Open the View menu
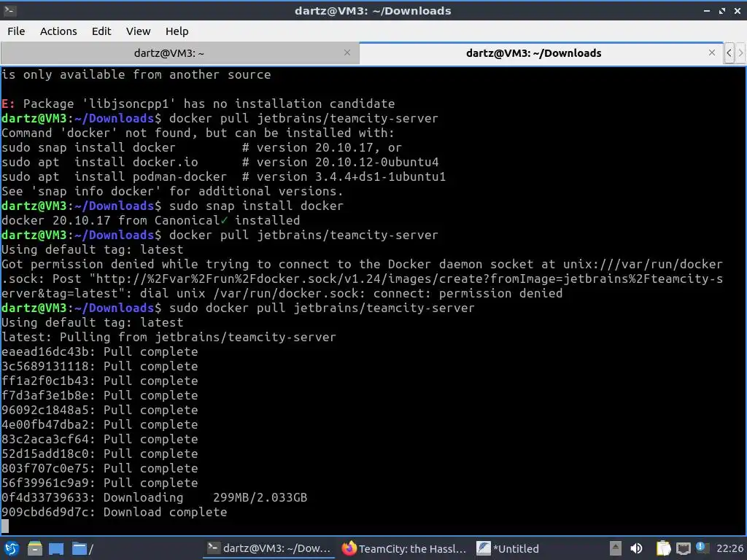The height and width of the screenshot is (560, 747). coord(138,31)
